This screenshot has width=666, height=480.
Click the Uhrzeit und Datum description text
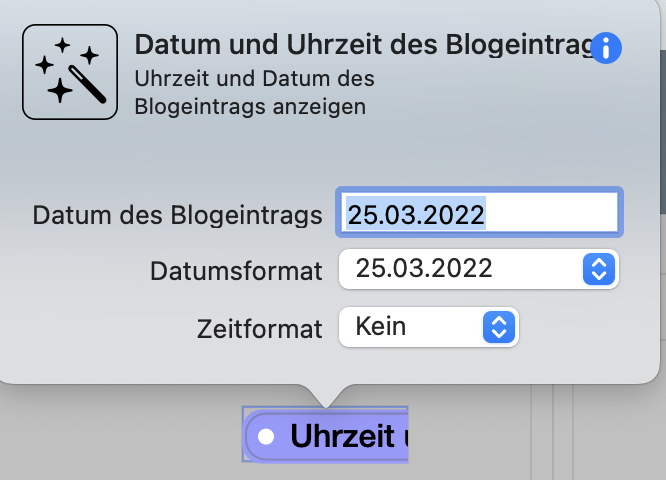[254, 92]
